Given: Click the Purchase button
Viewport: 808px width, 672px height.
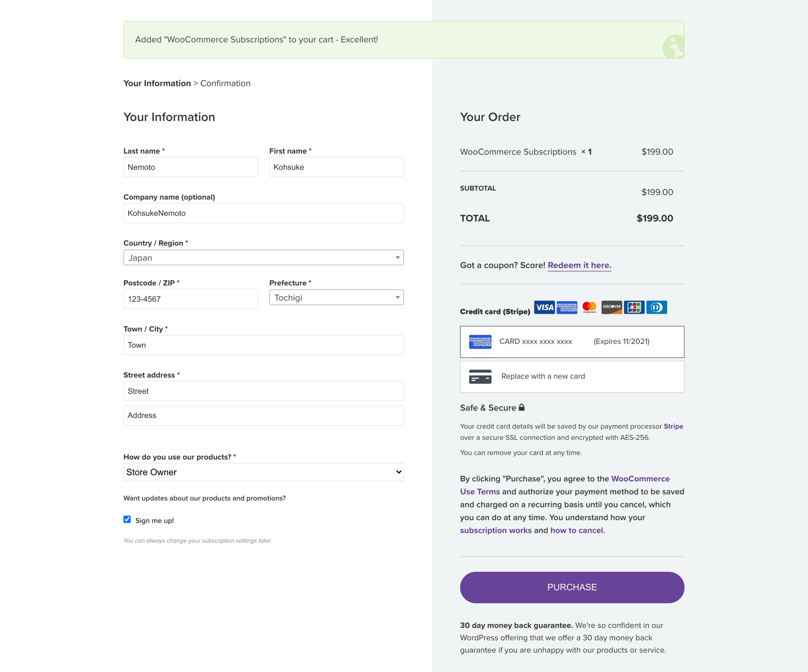Looking at the screenshot, I should (x=572, y=587).
